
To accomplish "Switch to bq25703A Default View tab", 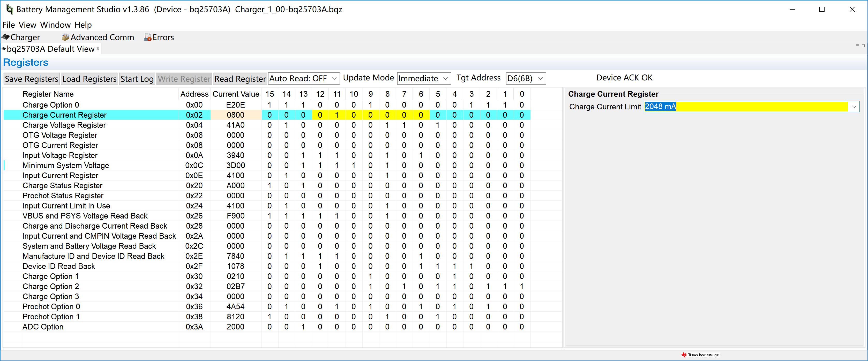I will [50, 49].
